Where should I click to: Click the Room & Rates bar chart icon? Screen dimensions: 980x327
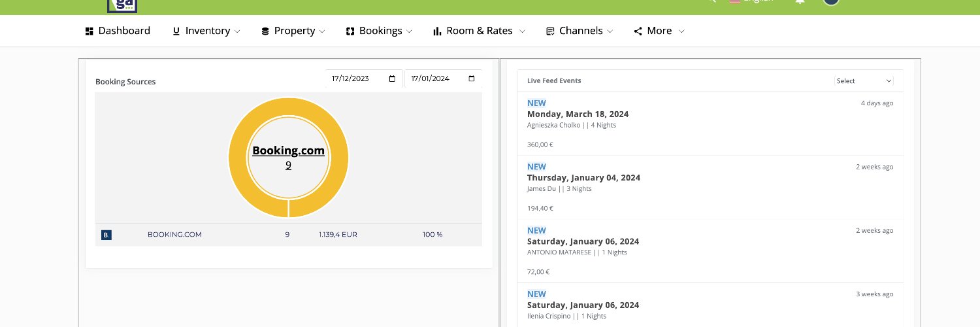pyautogui.click(x=437, y=31)
